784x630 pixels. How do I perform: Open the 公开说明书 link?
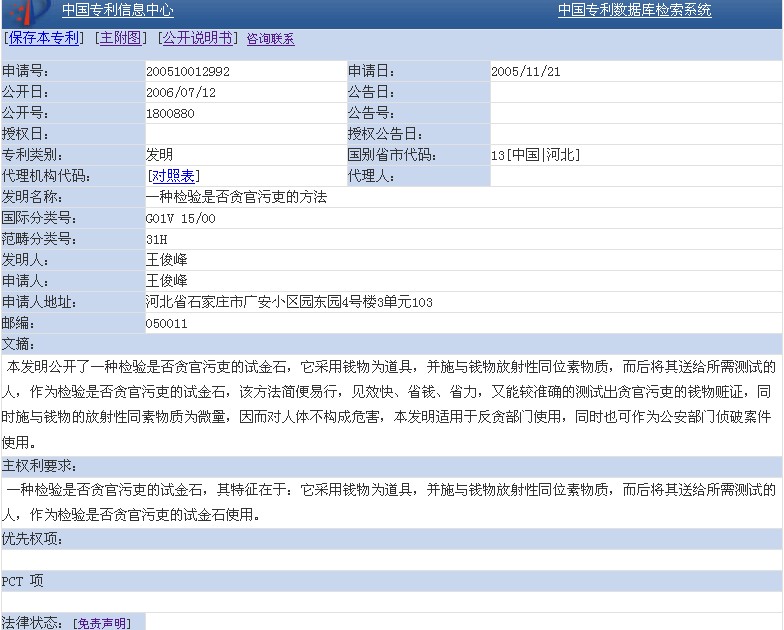coord(198,38)
